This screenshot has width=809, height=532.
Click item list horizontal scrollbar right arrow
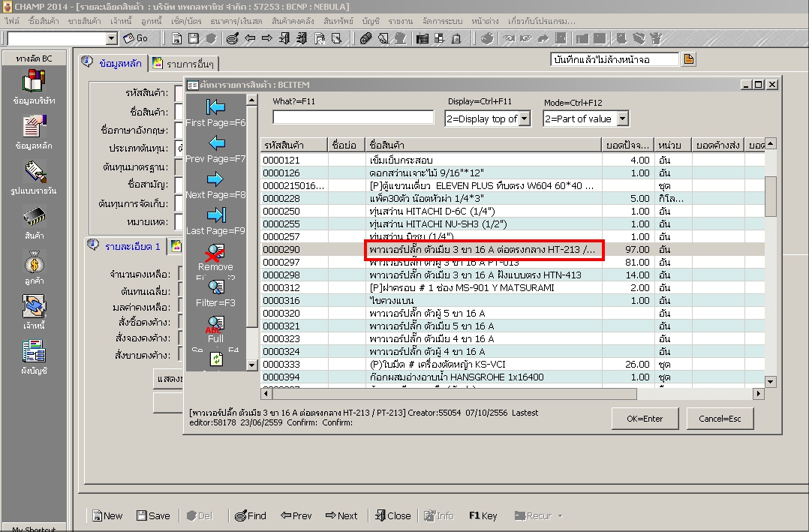[759, 394]
